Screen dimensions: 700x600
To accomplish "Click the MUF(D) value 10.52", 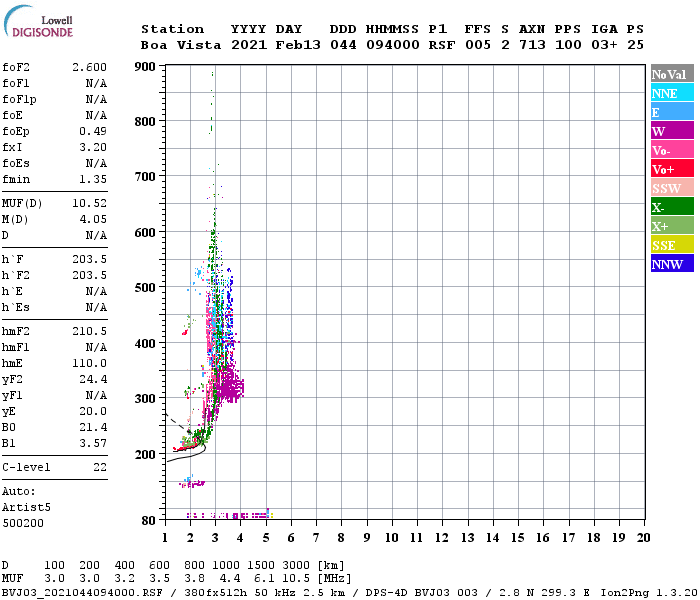I will click(89, 203).
